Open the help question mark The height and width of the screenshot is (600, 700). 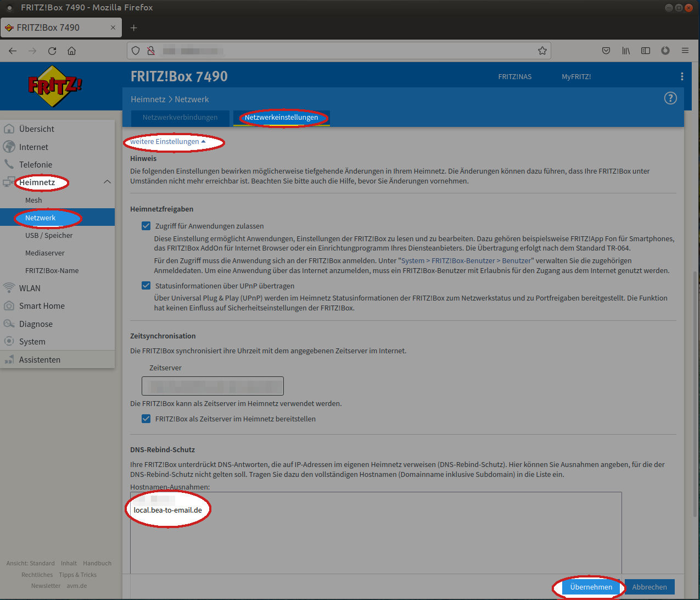(670, 98)
